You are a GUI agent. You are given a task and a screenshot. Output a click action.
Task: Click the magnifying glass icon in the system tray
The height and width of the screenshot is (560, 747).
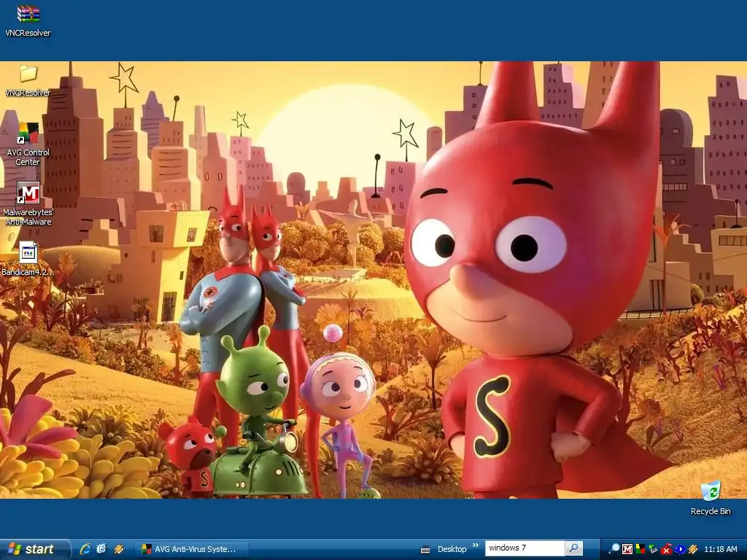pyautogui.click(x=614, y=549)
